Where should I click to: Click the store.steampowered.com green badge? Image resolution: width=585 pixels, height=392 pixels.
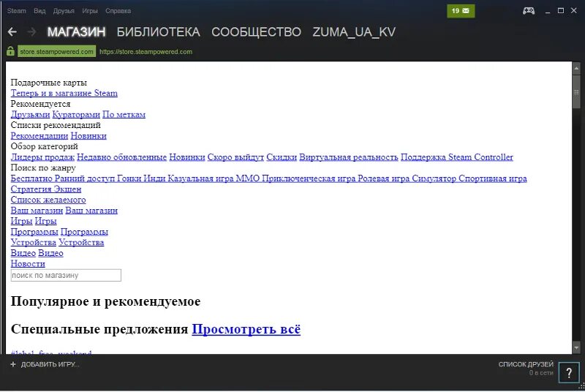[x=57, y=51]
